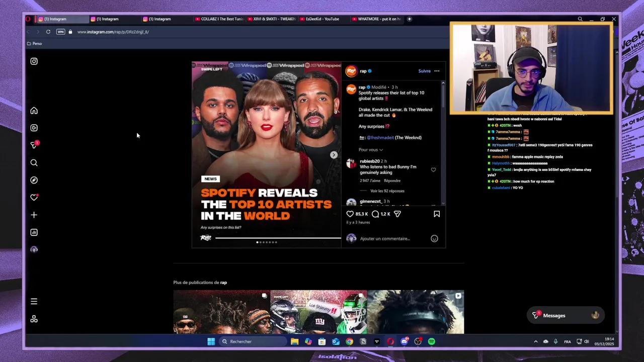Open Instagram search panel

pyautogui.click(x=34, y=163)
